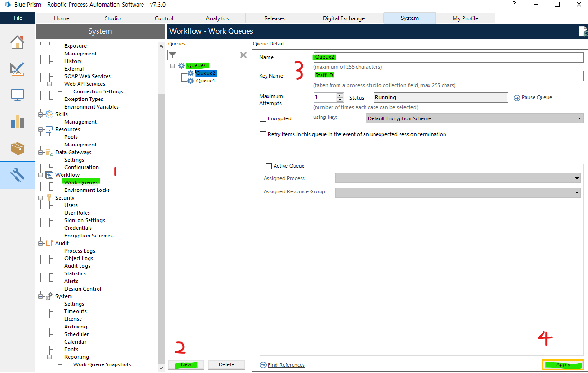Click the Key Name input field

[448, 75]
